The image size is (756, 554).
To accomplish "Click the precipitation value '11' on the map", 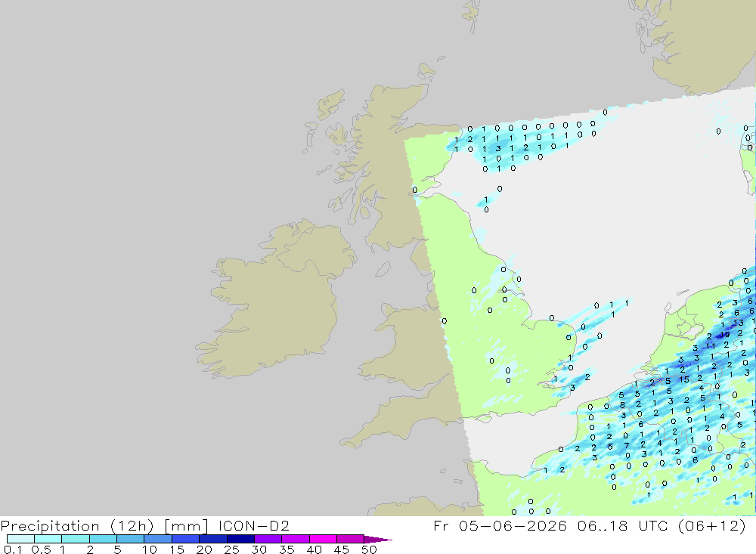I will coord(711,345).
